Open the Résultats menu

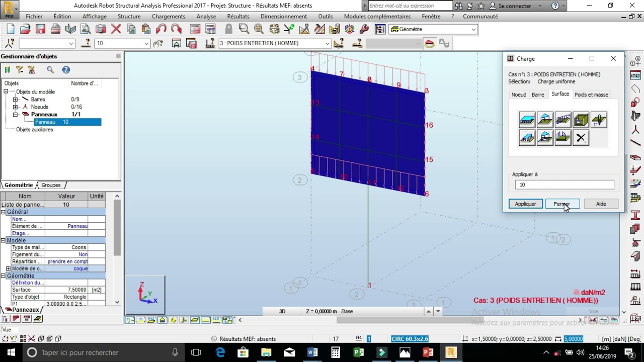(x=238, y=17)
